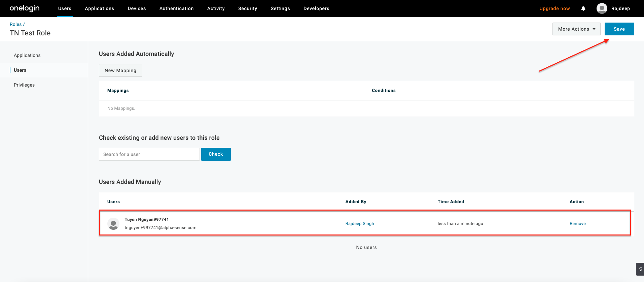Expand the More Actions dropdown
The height and width of the screenshot is (282, 644).
576,29
